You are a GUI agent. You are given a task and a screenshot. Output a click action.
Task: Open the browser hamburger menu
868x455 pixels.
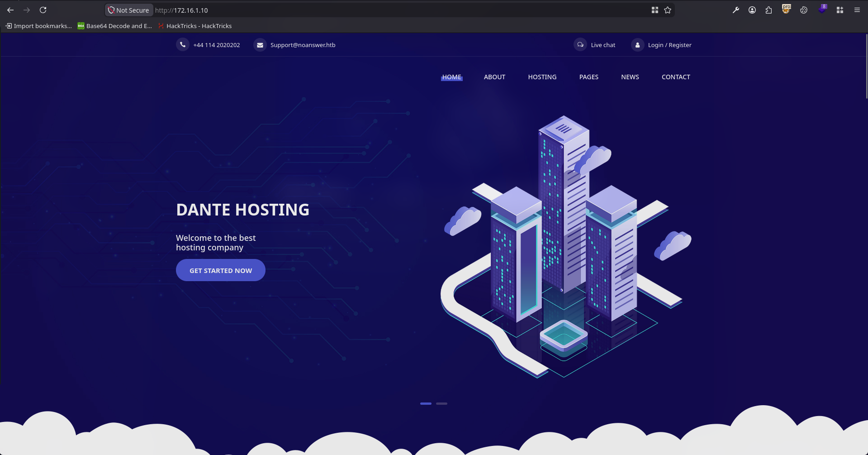[857, 10]
